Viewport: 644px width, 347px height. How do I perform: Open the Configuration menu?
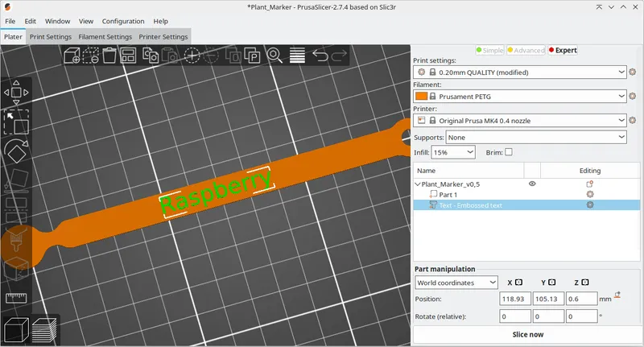pos(123,21)
